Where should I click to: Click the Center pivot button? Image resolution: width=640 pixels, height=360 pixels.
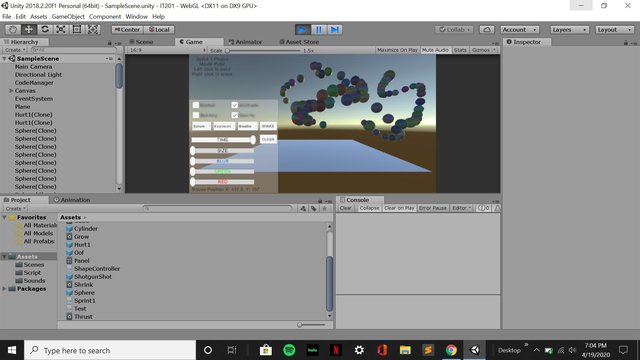[127, 30]
